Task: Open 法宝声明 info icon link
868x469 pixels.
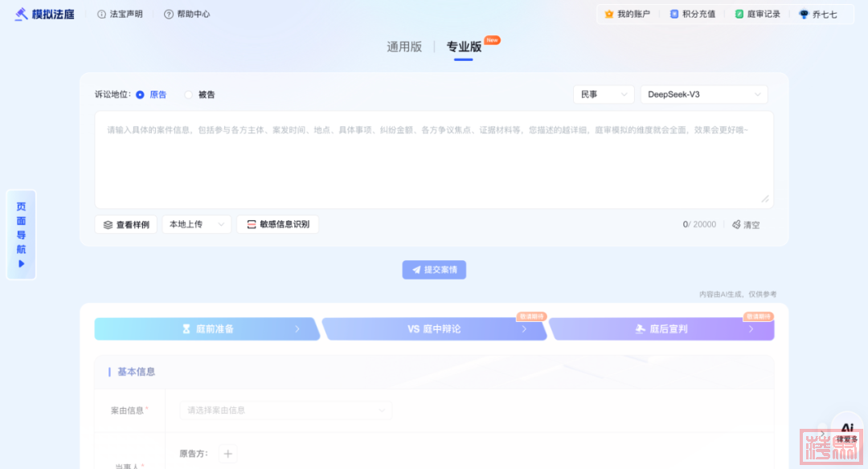Action: [101, 14]
